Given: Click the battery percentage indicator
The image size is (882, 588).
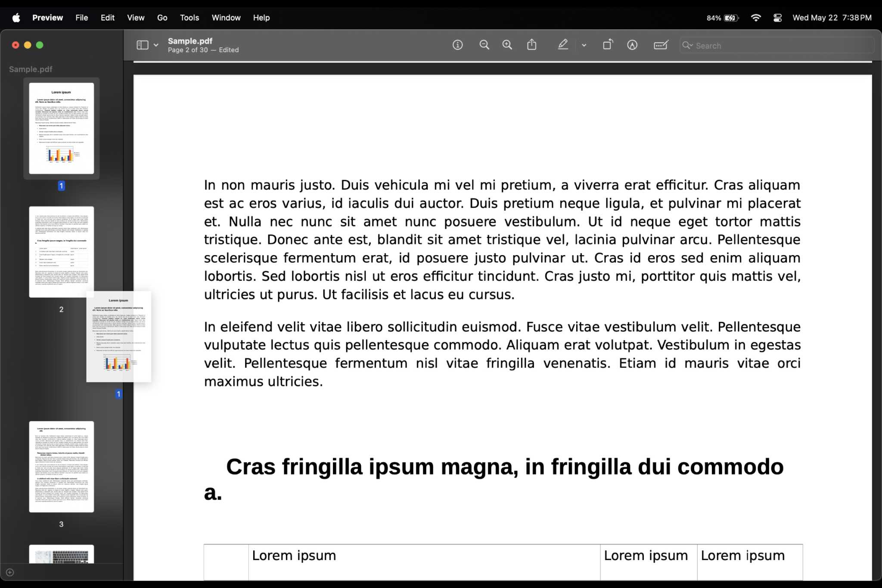Looking at the screenshot, I should coord(714,18).
